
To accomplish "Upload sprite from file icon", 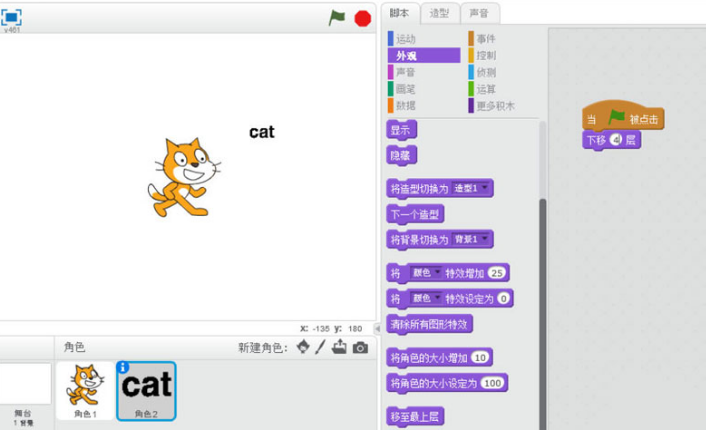I will click(339, 347).
